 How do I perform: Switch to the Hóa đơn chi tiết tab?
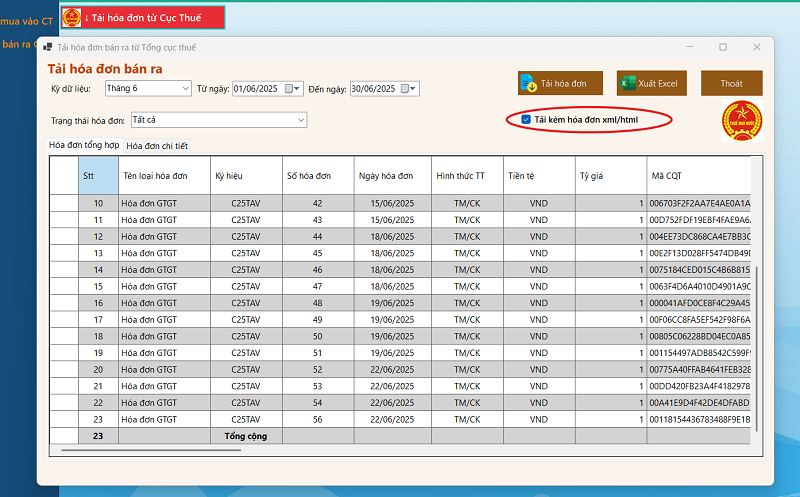pos(157,146)
